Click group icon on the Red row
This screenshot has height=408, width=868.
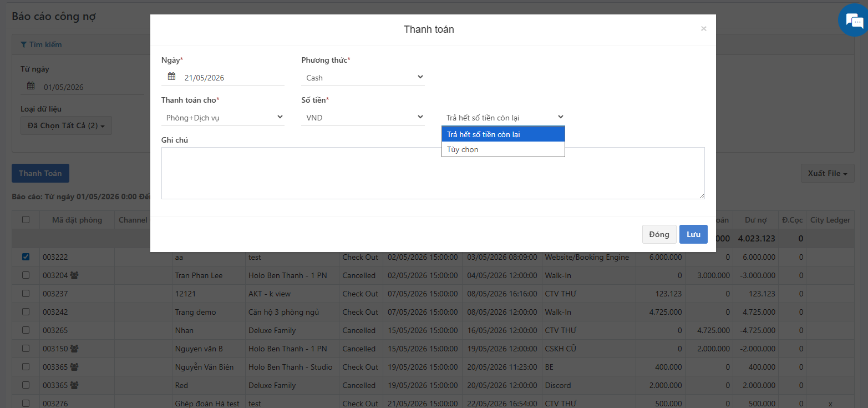pyautogui.click(x=74, y=385)
